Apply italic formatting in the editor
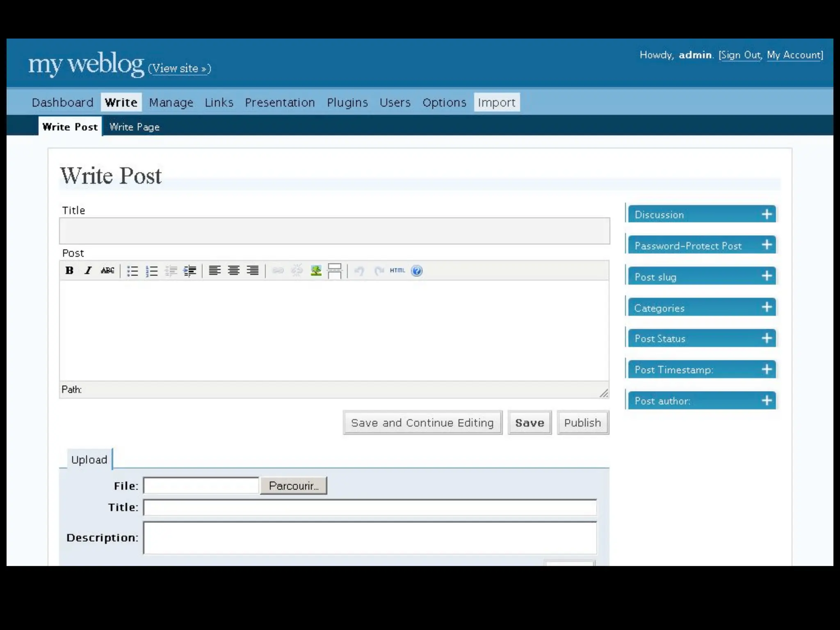This screenshot has width=840, height=630. 88,270
